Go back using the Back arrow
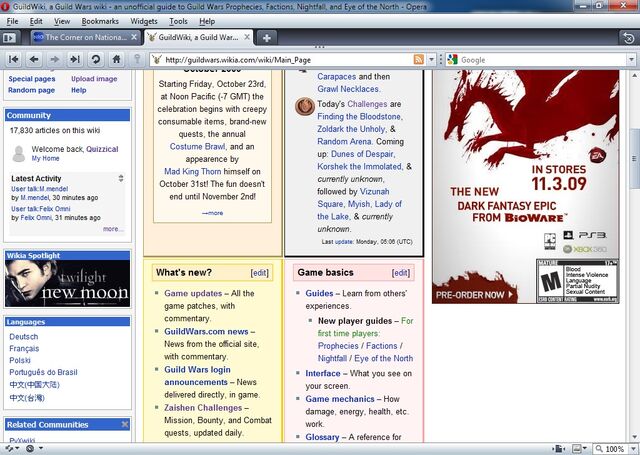This screenshot has height=455, width=640. point(34,60)
